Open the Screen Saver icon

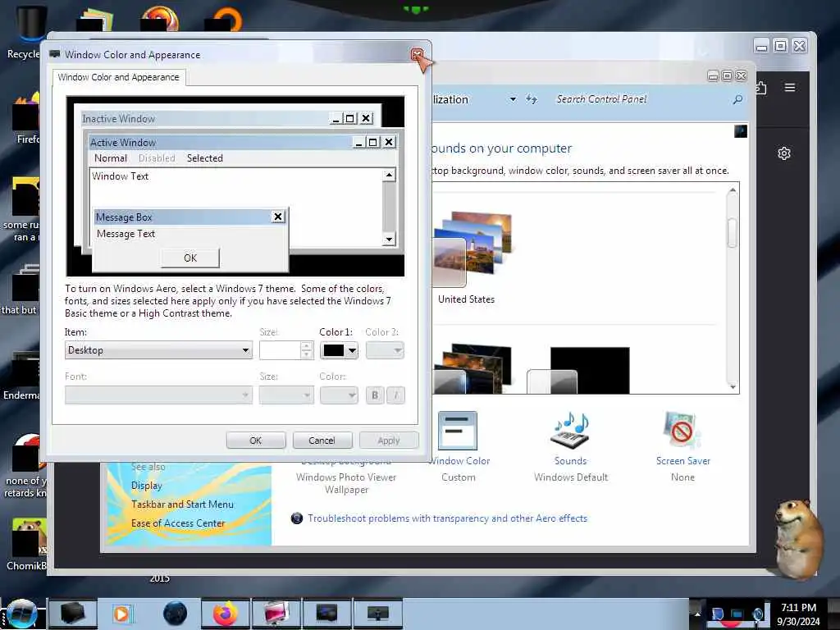(682, 431)
